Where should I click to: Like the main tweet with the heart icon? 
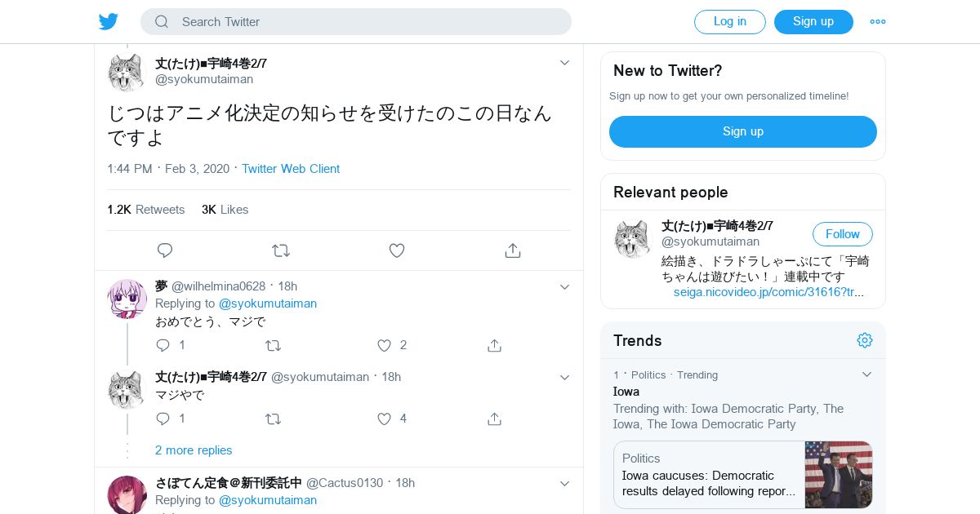coord(397,250)
